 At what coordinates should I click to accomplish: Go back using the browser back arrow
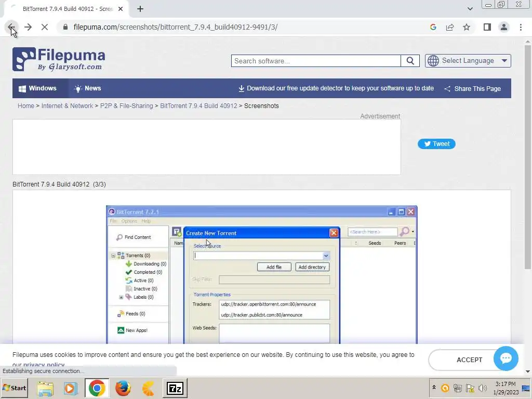pos(11,27)
